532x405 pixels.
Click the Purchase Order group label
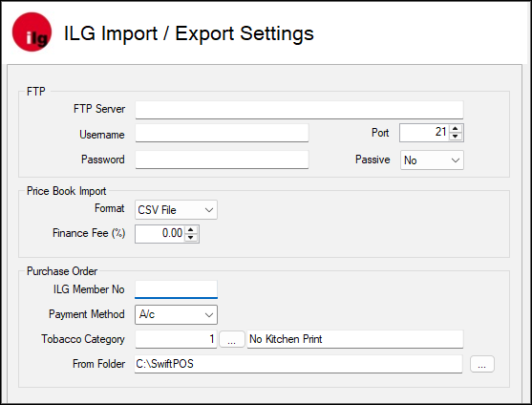click(62, 271)
